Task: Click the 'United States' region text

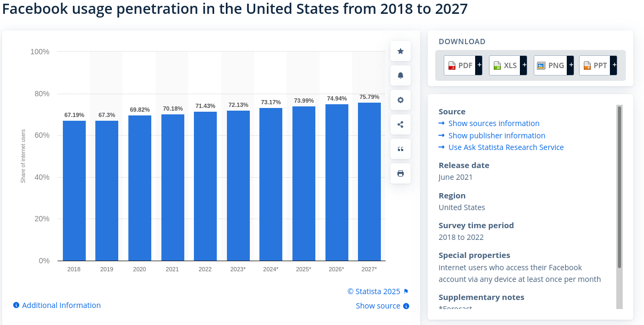Action: point(462,207)
